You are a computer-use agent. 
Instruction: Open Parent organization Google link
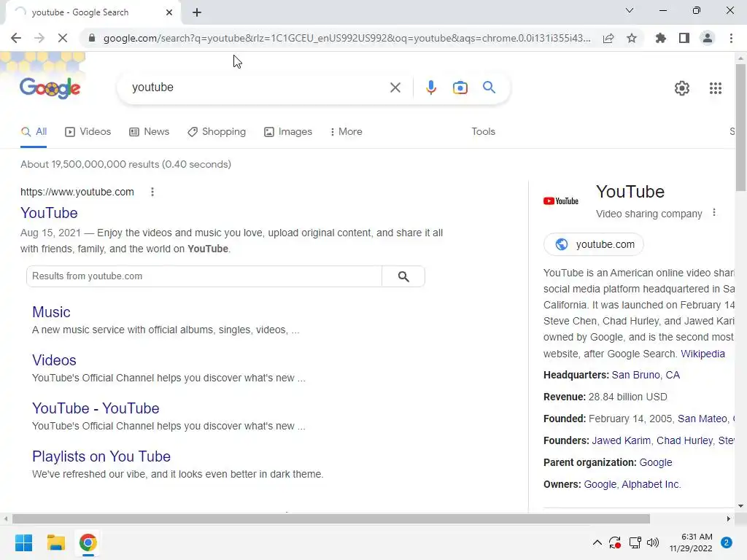(656, 462)
